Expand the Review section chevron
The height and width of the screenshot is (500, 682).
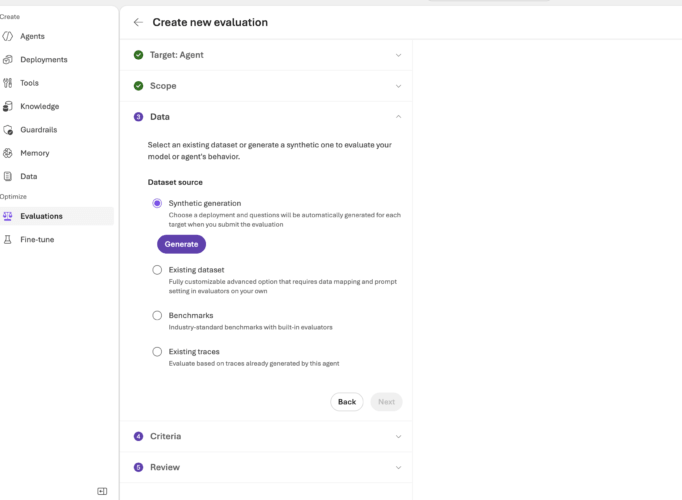[398, 467]
